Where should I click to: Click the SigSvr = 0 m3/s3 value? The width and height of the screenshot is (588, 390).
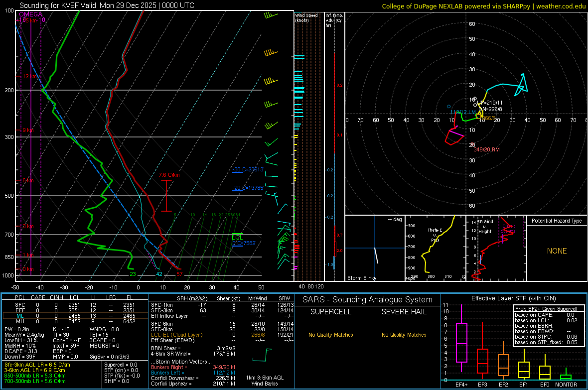click(110, 357)
